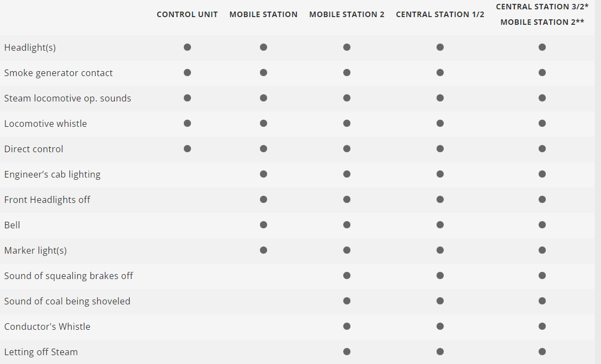Click the Headlight(s) row label
This screenshot has height=364, width=601.
click(x=30, y=47)
